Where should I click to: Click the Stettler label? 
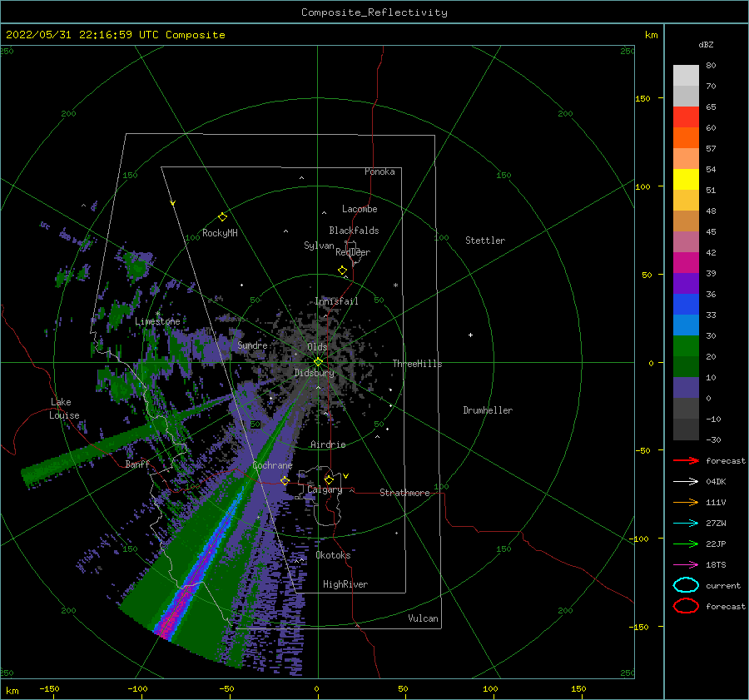coord(485,241)
